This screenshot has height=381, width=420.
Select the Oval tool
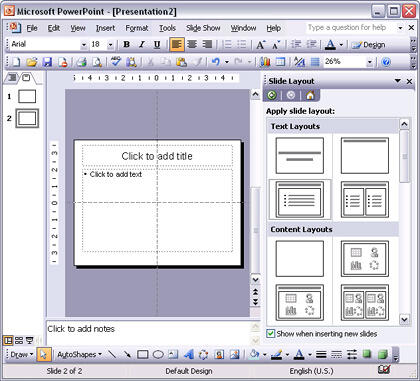(x=158, y=354)
